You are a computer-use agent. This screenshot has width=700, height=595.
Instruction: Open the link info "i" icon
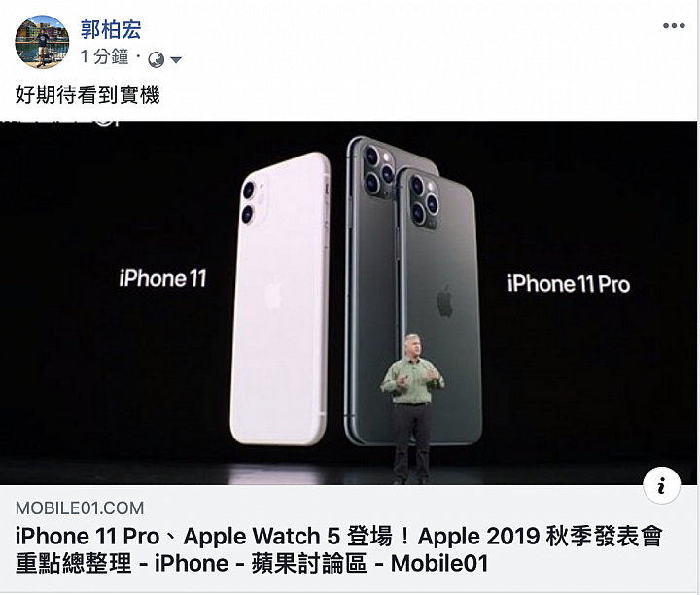click(x=662, y=485)
